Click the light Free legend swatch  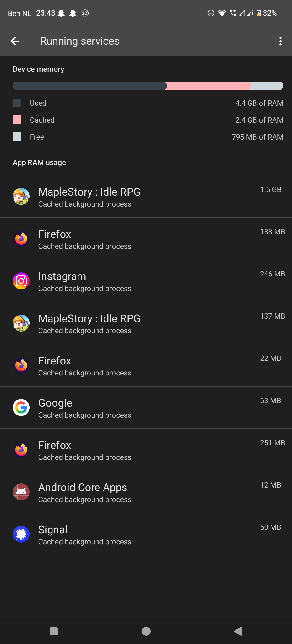point(17,137)
